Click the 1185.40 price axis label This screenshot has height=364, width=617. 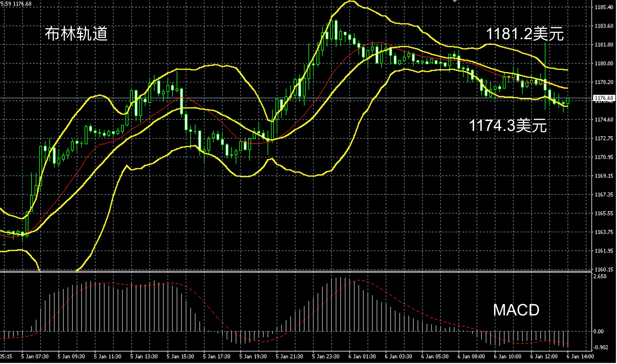coord(604,7)
